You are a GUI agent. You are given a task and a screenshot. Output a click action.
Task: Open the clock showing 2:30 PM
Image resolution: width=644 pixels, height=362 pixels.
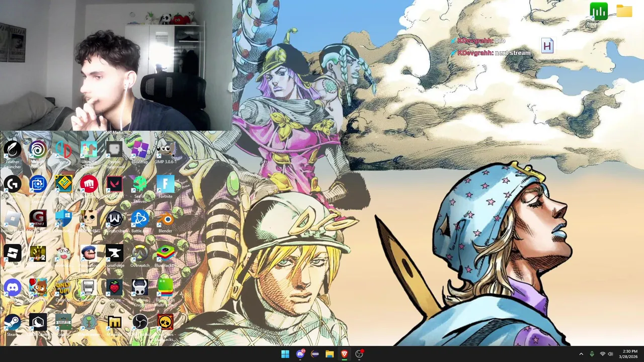[629, 354]
